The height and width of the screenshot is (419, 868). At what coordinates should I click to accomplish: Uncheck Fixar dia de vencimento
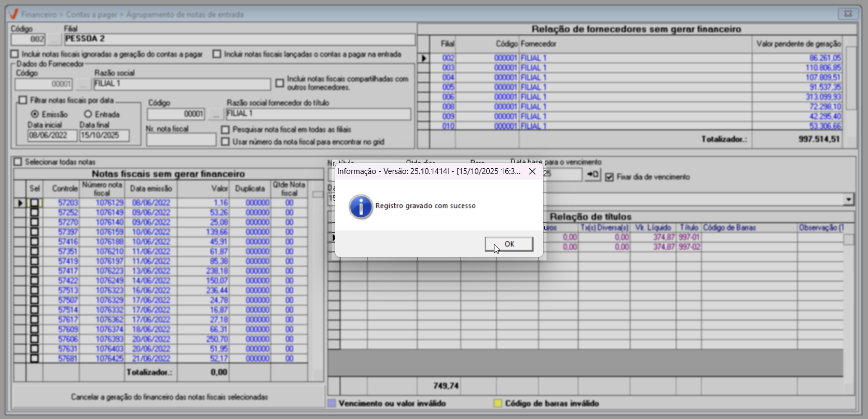tap(610, 177)
